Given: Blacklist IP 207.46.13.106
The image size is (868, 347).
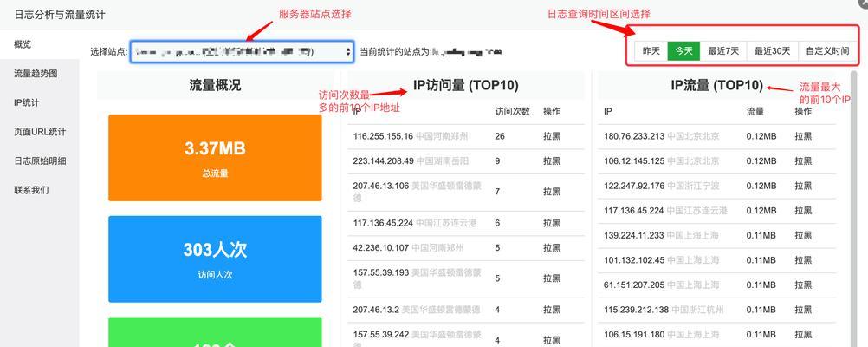Looking at the screenshot, I should (x=552, y=191).
